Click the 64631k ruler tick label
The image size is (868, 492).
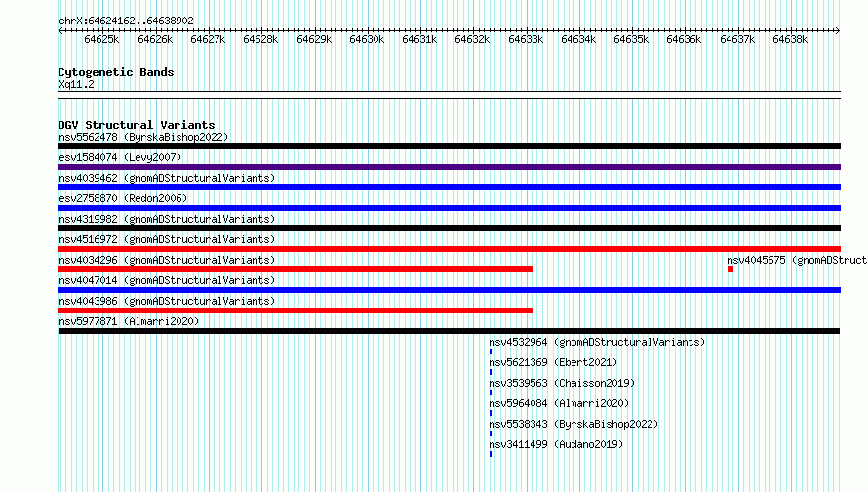(x=419, y=40)
